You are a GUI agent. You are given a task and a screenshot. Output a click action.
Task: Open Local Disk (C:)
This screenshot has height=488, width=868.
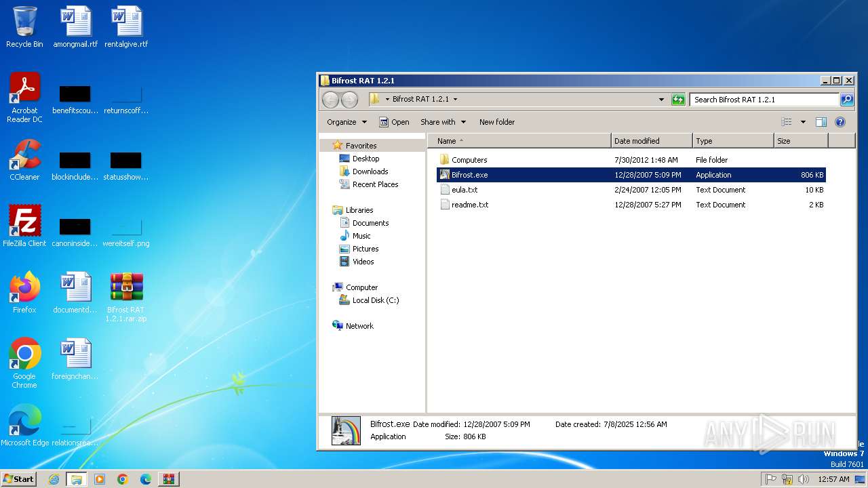pyautogui.click(x=368, y=300)
